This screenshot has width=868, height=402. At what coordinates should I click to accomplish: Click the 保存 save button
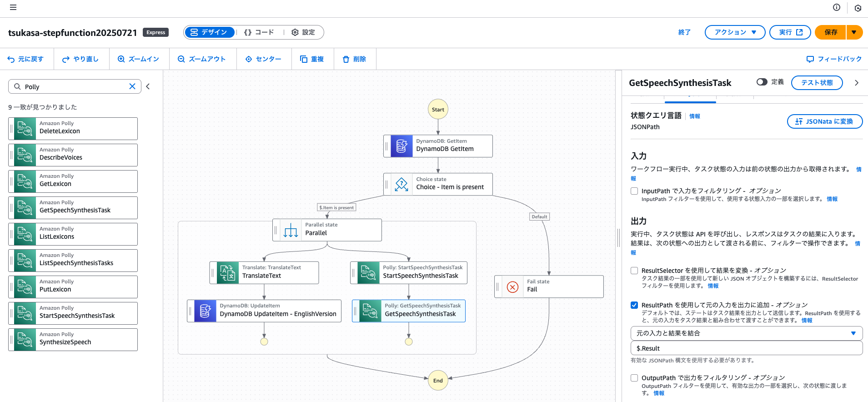(830, 32)
